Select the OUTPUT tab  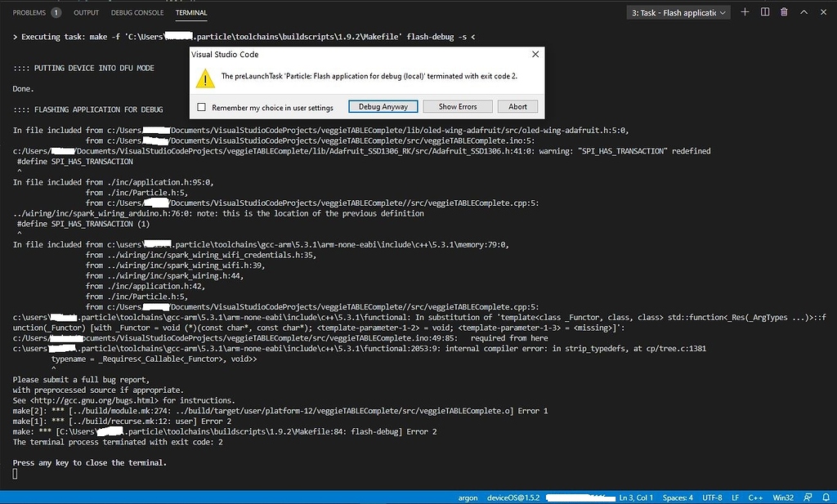pyautogui.click(x=86, y=12)
